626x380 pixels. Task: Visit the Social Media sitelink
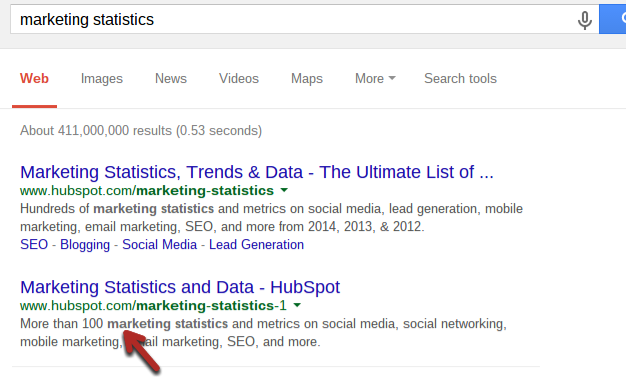[160, 244]
